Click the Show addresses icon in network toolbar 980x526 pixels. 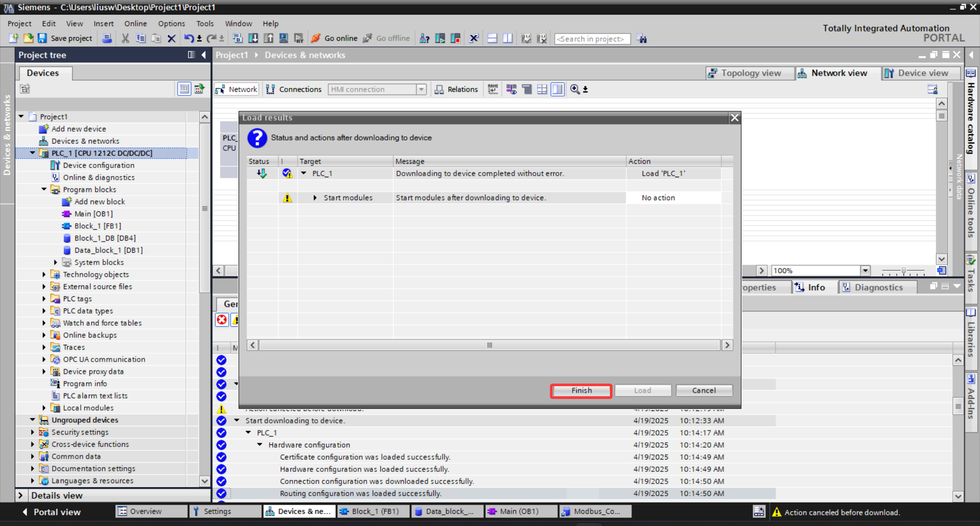[x=511, y=89]
